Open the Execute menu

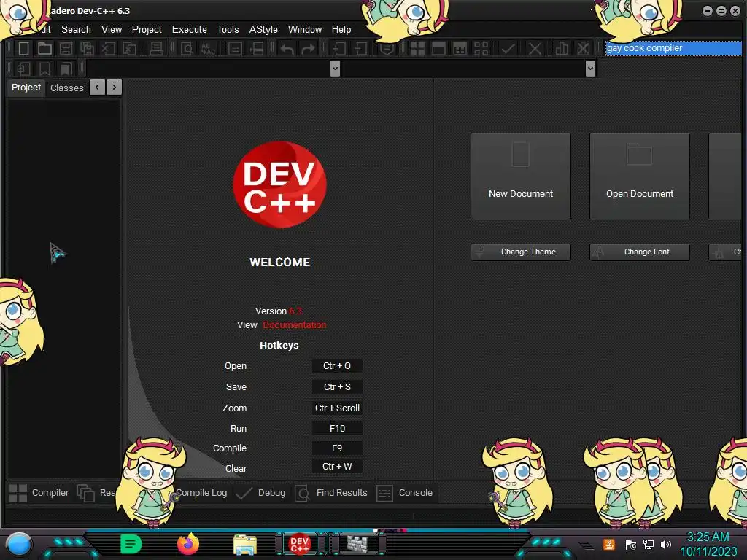(189, 29)
